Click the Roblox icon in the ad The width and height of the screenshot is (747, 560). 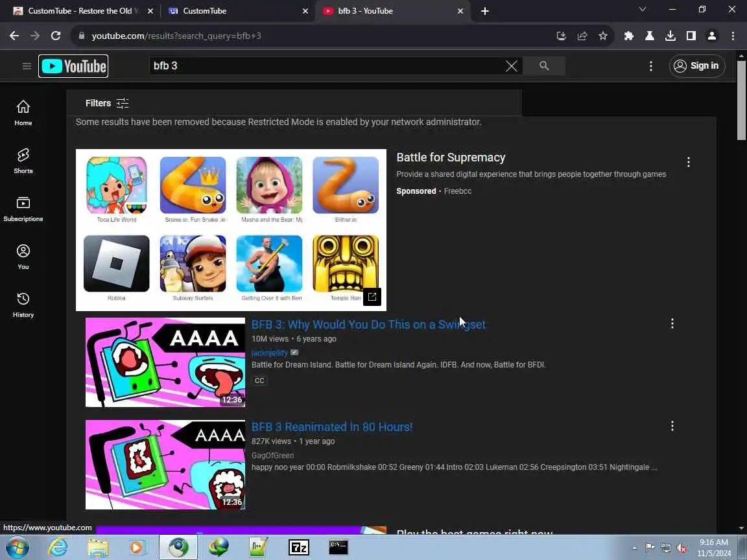(x=116, y=263)
